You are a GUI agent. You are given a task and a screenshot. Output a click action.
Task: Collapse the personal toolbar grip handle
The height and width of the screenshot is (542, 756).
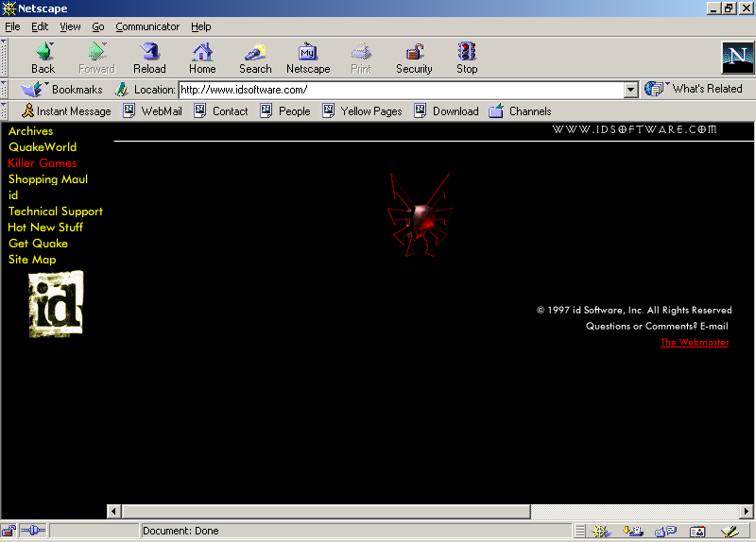[x=4, y=110]
